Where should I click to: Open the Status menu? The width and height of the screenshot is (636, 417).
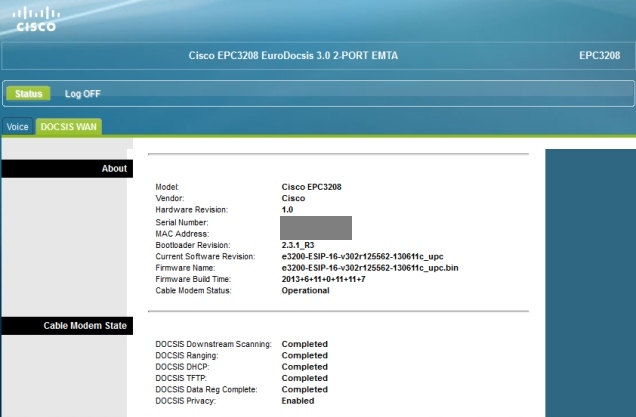pos(28,94)
